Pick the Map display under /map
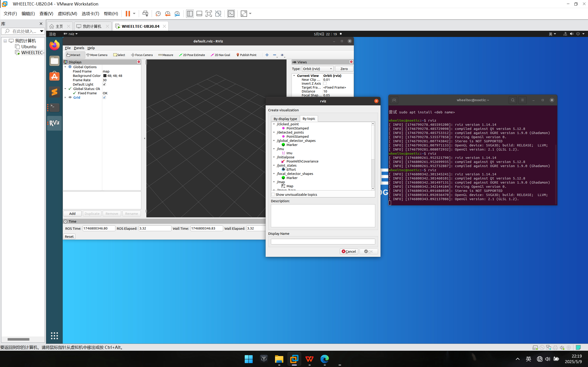This screenshot has height=367, width=588. (x=290, y=186)
